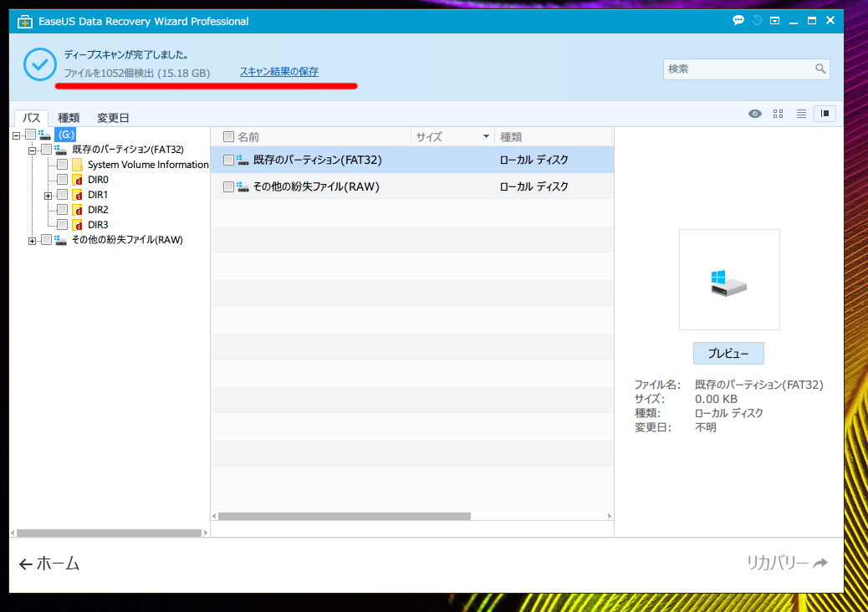
Task: Check the FAT32 row checkbox in file list
Action: pos(228,160)
